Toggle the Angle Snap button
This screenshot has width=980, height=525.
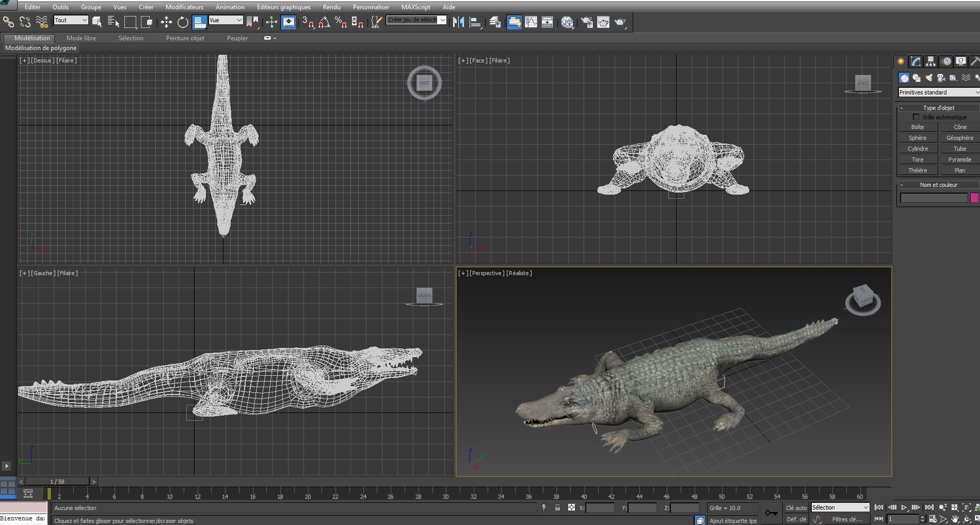pyautogui.click(x=325, y=22)
